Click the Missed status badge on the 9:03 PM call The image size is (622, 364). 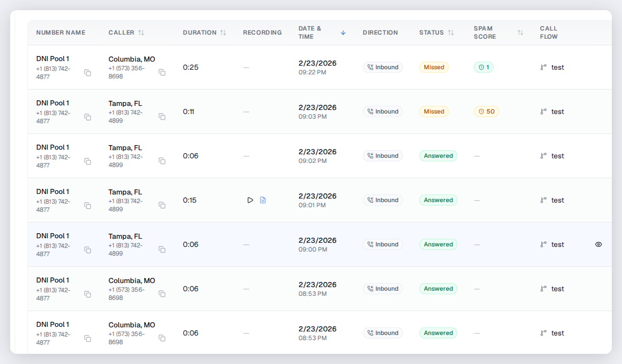[x=434, y=111]
